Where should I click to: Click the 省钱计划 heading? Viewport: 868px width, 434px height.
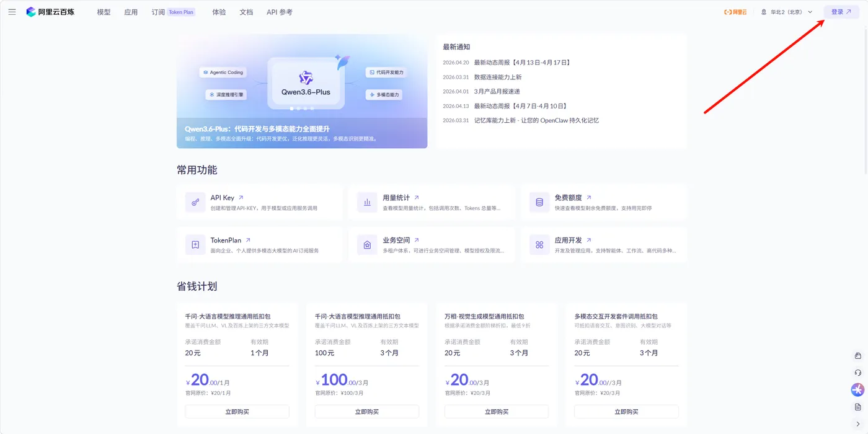(x=197, y=286)
